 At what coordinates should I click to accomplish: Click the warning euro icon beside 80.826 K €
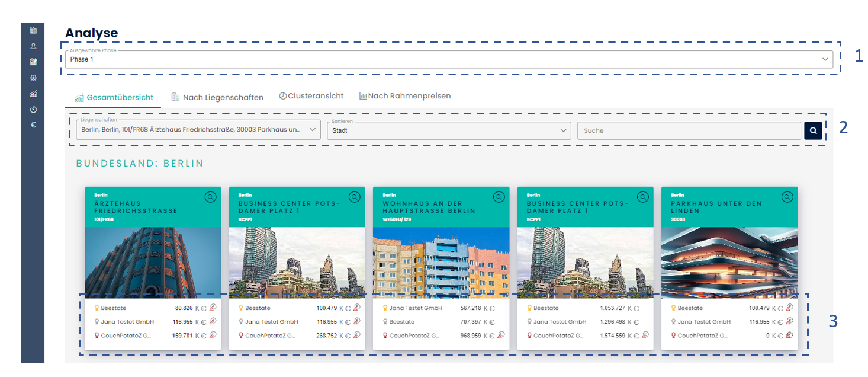pyautogui.click(x=213, y=308)
